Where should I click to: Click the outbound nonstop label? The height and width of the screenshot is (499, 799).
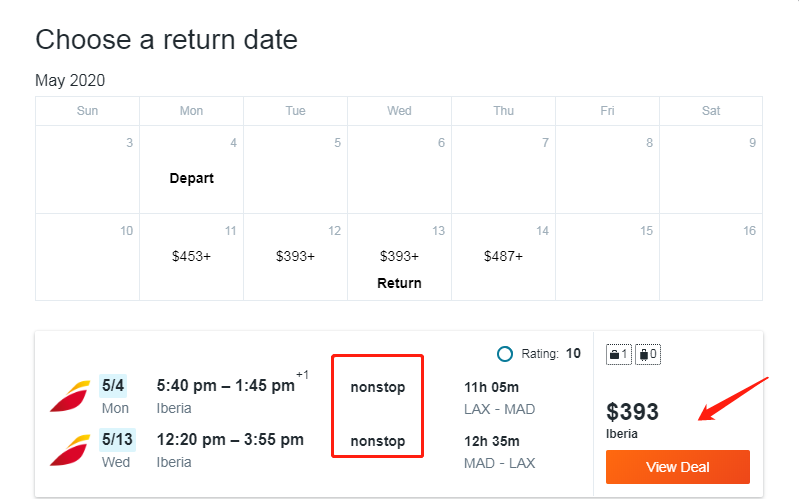tap(378, 387)
